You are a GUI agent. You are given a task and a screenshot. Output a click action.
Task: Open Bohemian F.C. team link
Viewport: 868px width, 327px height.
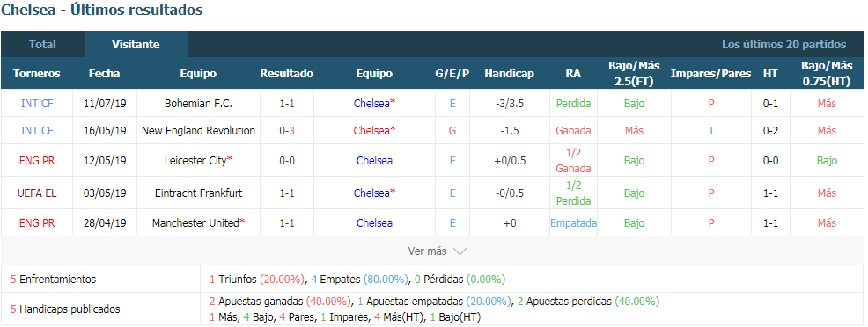pos(198,104)
